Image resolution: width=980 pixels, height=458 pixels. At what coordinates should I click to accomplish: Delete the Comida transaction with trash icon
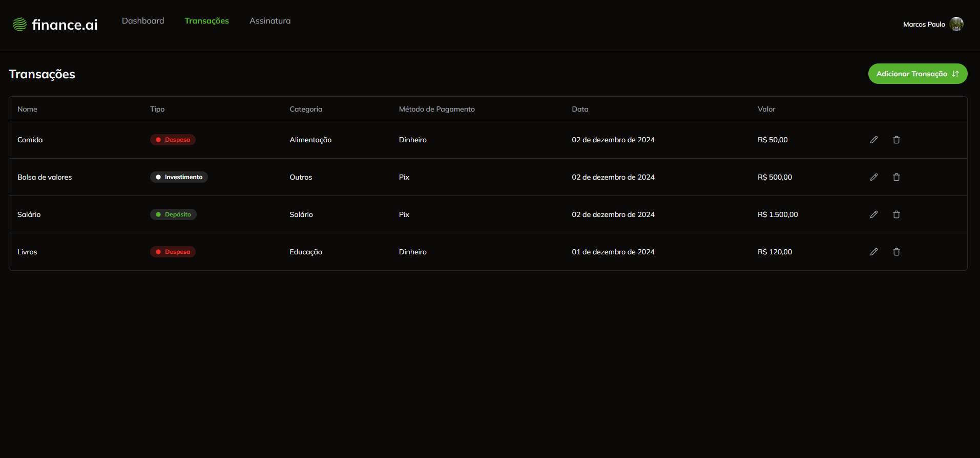[896, 140]
